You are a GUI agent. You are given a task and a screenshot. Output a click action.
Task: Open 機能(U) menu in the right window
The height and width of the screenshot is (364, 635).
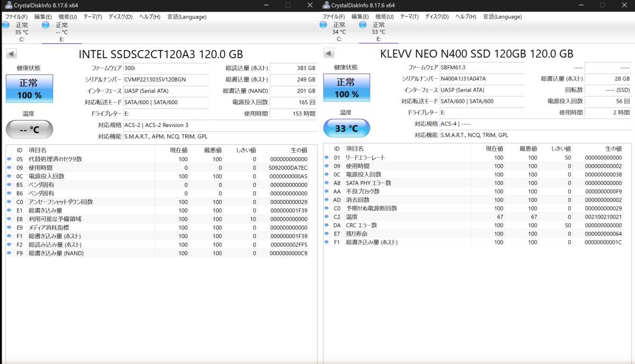click(385, 16)
